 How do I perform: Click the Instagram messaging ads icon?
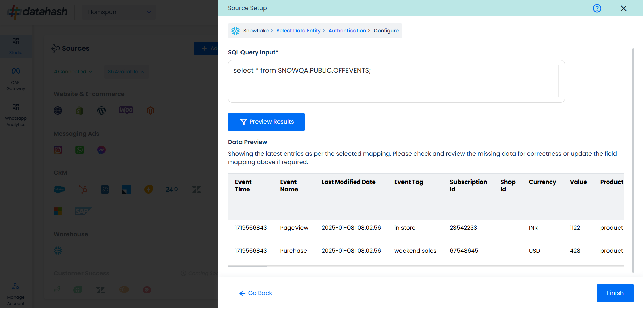58,150
